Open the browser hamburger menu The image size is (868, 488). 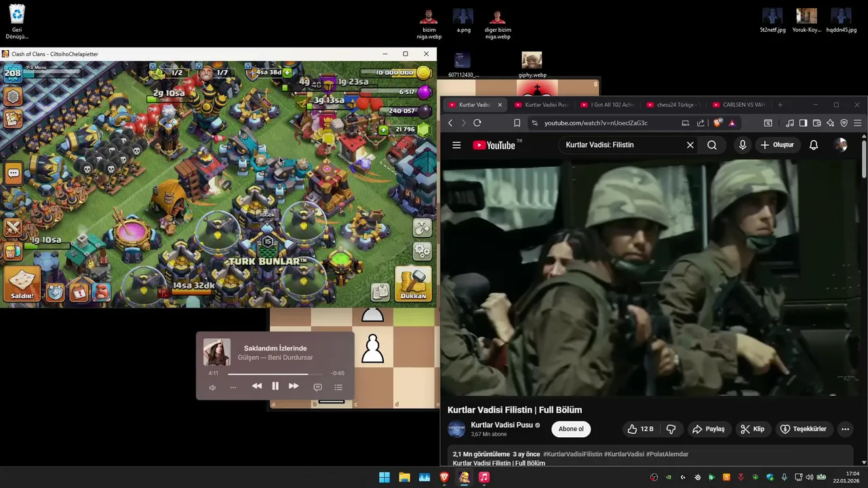[858, 123]
